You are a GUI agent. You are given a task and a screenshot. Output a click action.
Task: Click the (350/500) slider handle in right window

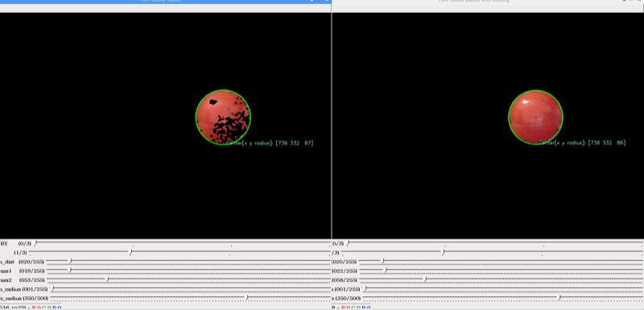(559, 298)
